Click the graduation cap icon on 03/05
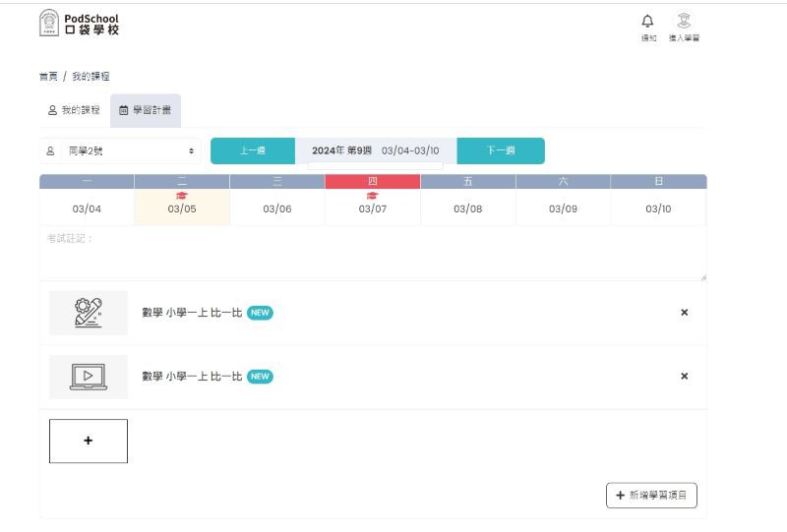 point(182,196)
